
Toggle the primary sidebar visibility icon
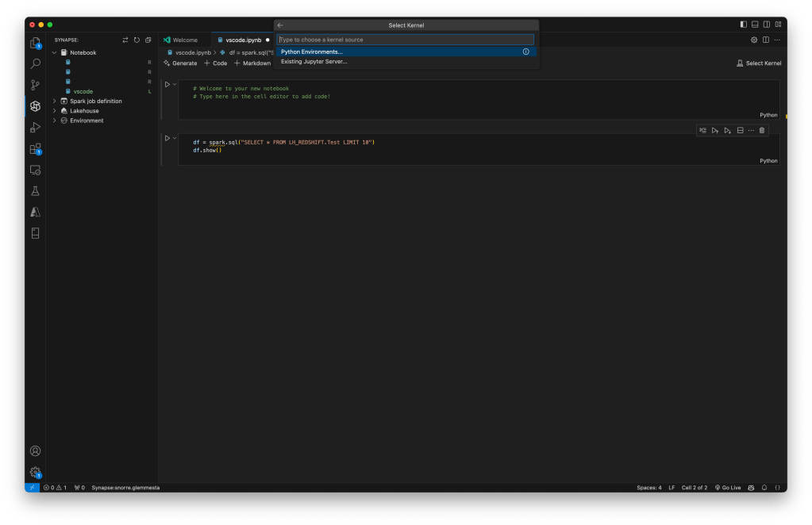pyautogui.click(x=744, y=24)
